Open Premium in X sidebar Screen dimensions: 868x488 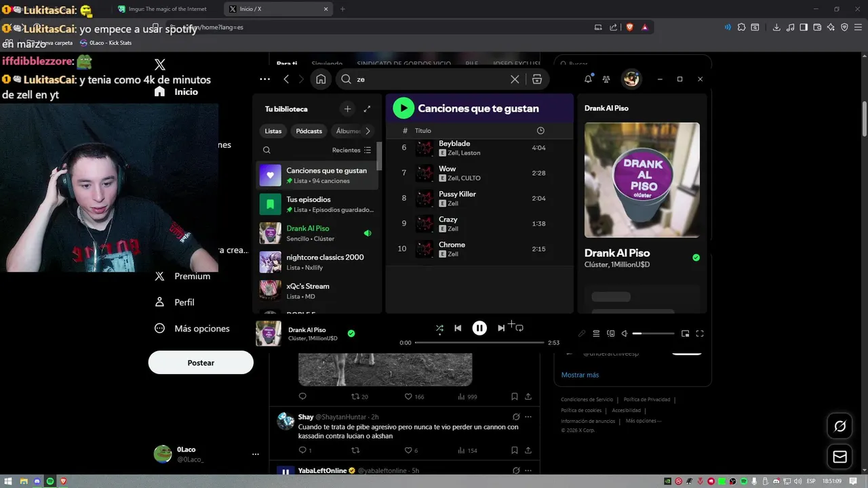183,276
